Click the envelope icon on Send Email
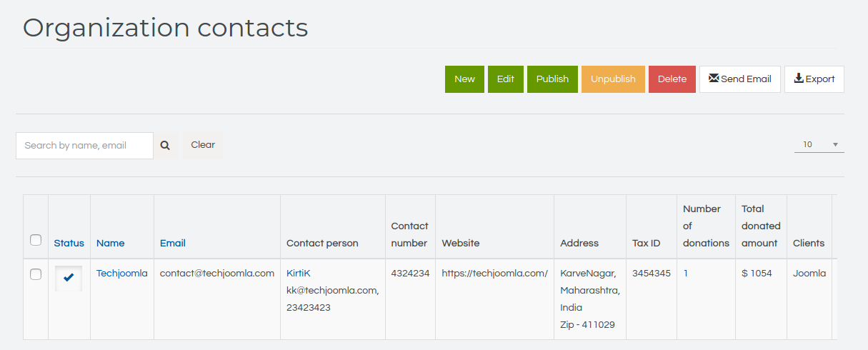868x350 pixels. [713, 79]
